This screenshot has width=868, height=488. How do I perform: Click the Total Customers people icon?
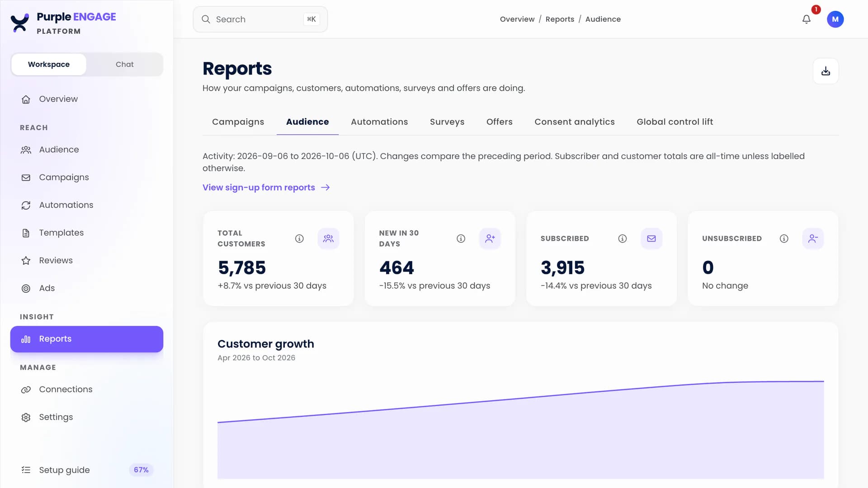pyautogui.click(x=328, y=239)
